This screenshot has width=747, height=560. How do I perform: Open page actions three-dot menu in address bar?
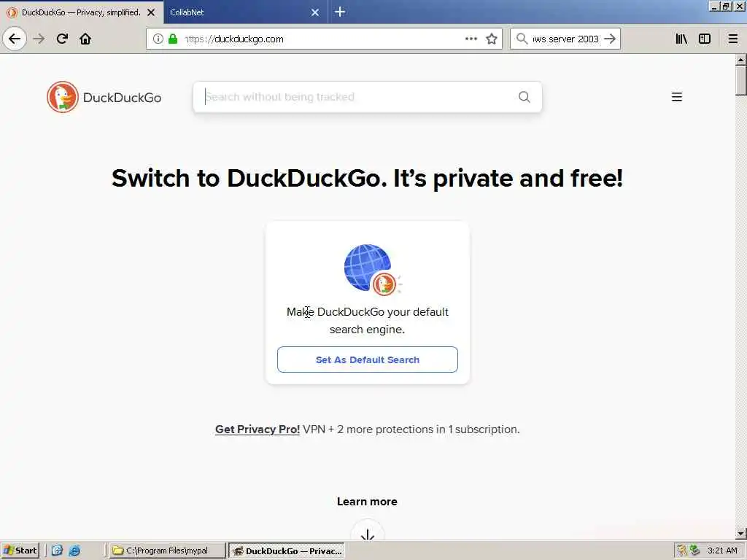[471, 39]
